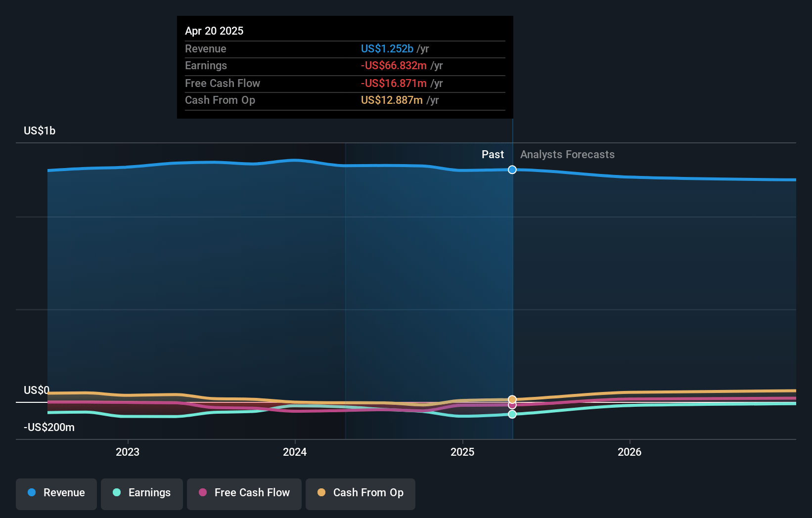Click the 2026 axis label
The image size is (812, 518).
pyautogui.click(x=630, y=452)
